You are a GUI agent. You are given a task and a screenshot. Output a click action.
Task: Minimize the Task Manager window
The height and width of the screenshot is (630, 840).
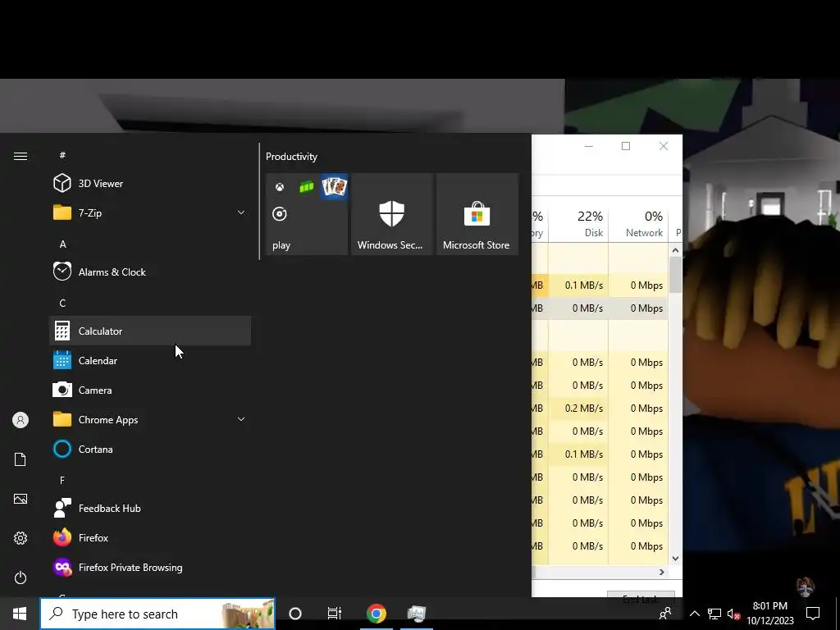point(589,146)
